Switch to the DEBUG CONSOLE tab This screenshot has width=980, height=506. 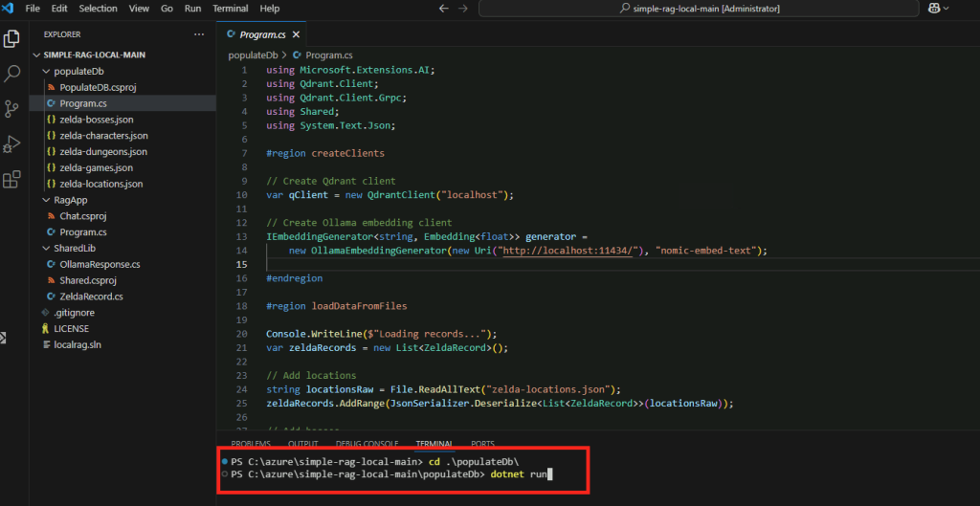[x=367, y=444]
